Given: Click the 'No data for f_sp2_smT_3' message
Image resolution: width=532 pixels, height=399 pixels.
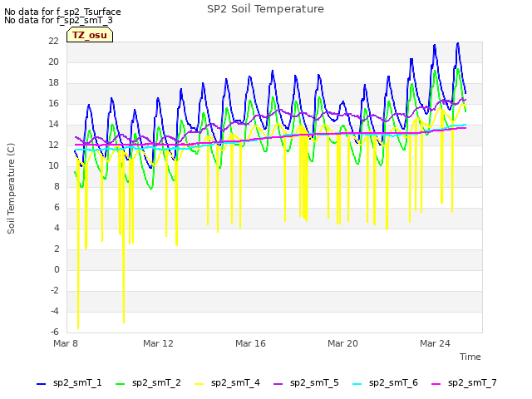Looking at the screenshot, I should 58,20.
